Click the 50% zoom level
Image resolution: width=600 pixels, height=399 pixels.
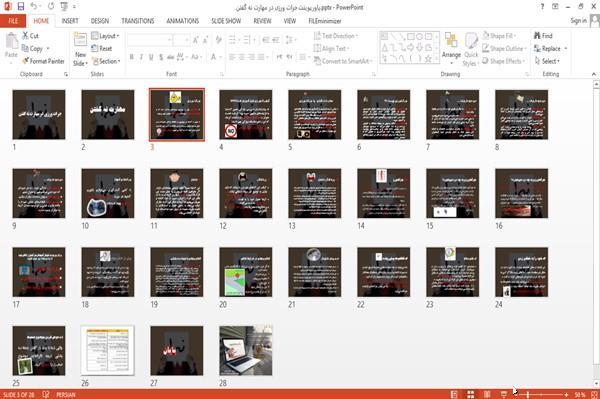click(580, 394)
